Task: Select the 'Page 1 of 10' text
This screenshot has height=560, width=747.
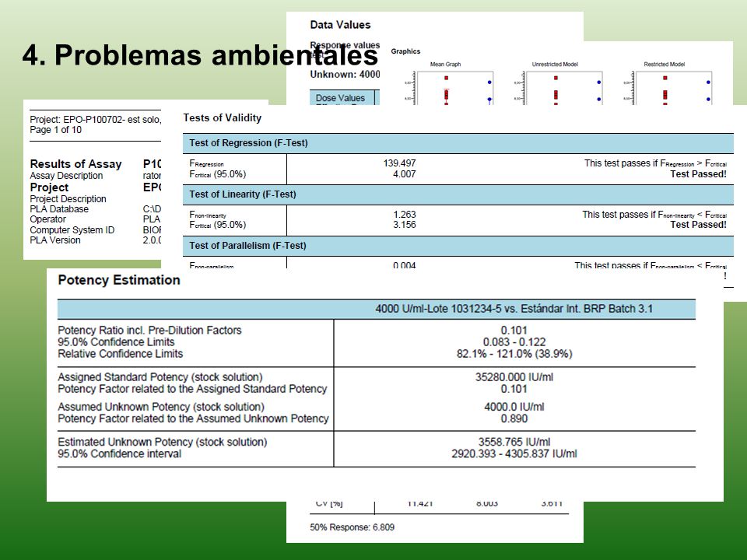Action: [x=56, y=130]
